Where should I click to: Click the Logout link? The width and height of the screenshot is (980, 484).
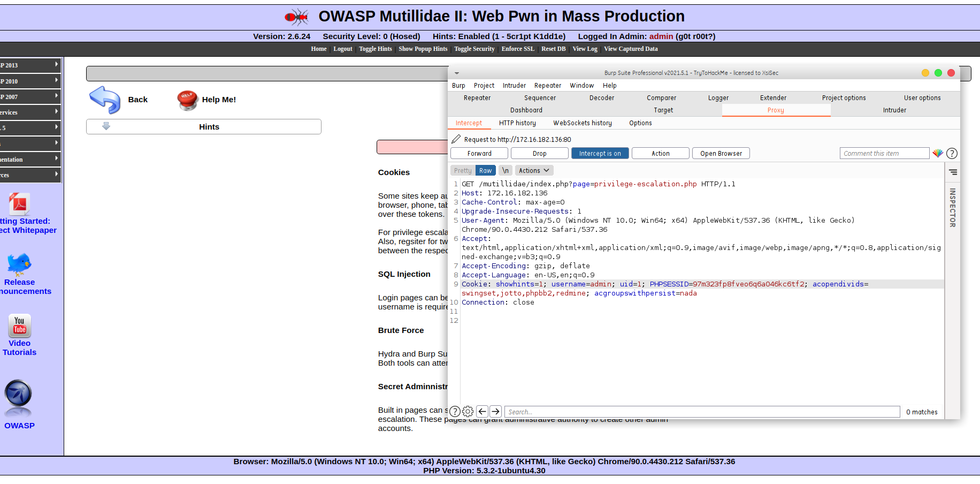pyautogui.click(x=343, y=49)
